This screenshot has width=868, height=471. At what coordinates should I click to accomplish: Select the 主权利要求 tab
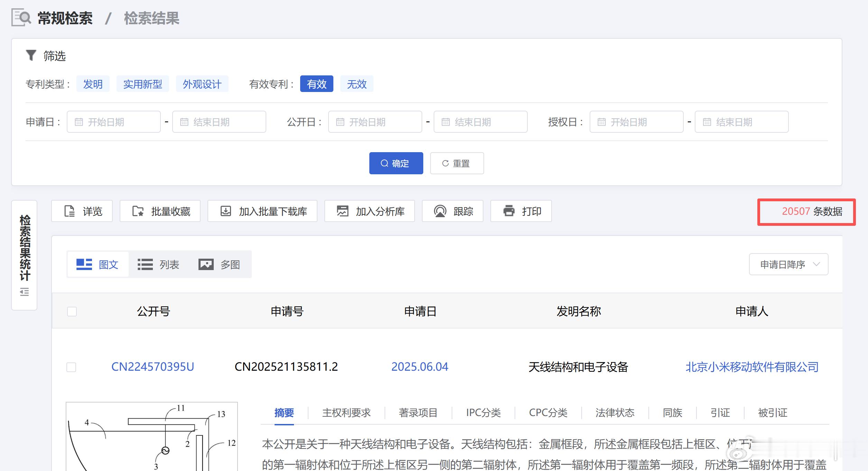tap(347, 413)
